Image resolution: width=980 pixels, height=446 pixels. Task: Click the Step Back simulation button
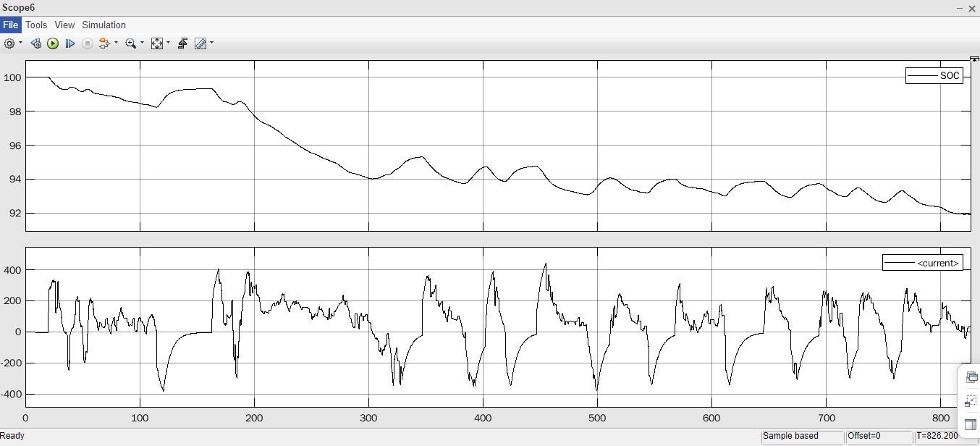point(35,43)
